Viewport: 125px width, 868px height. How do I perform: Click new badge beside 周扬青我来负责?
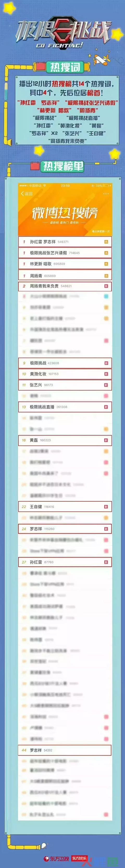click(106, 286)
